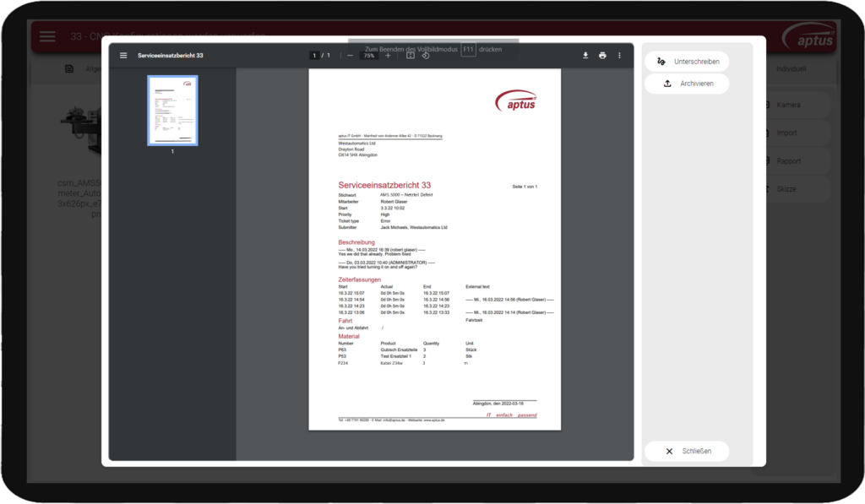This screenshot has height=504, width=865.
Task: Select Skizze in the background side panel
Action: coord(786,189)
